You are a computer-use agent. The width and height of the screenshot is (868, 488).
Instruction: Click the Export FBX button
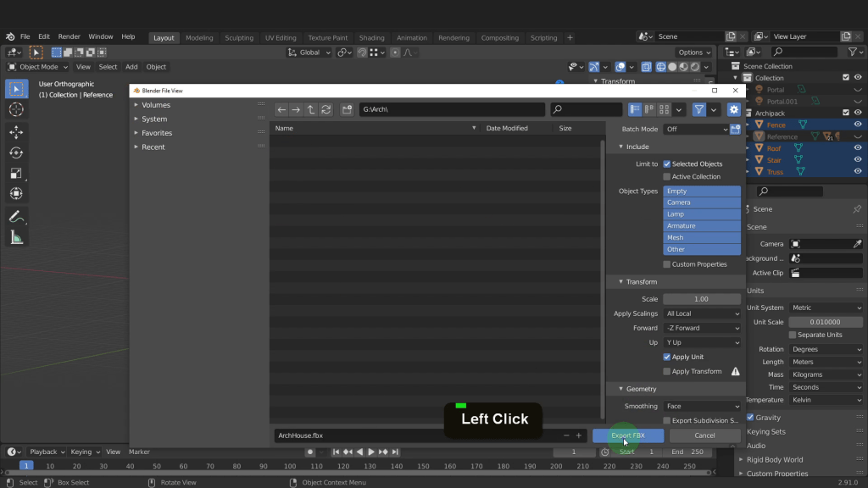pyautogui.click(x=628, y=435)
